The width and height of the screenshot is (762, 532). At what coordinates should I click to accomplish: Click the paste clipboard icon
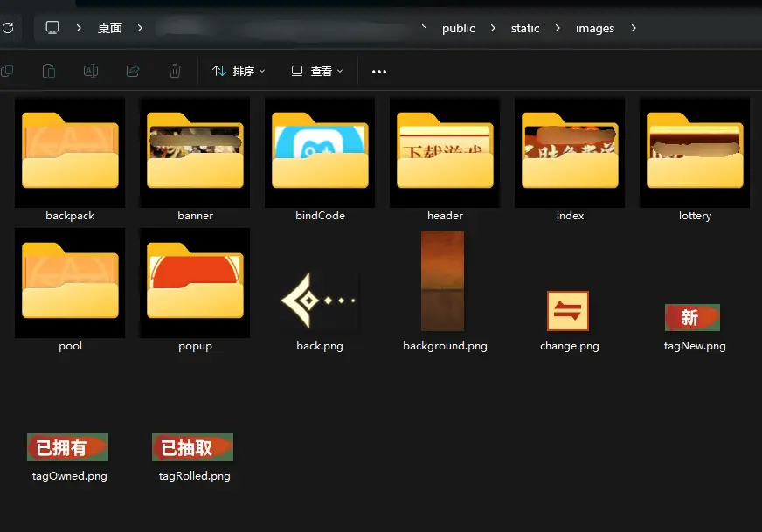point(49,71)
